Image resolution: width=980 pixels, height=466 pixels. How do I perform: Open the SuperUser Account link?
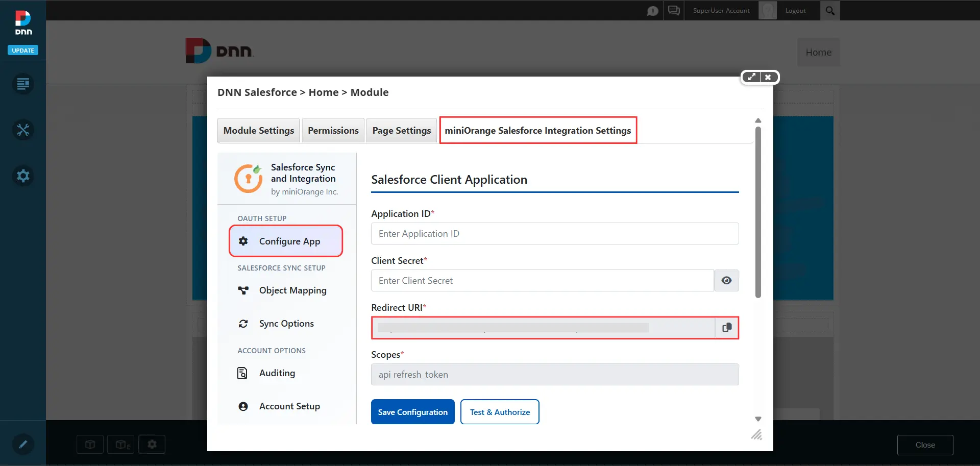[x=721, y=11]
